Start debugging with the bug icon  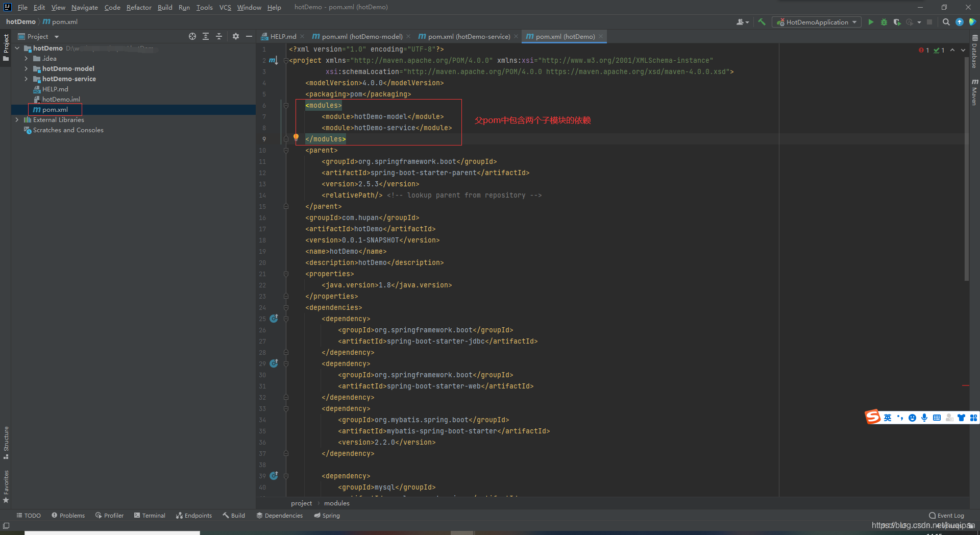[884, 22]
